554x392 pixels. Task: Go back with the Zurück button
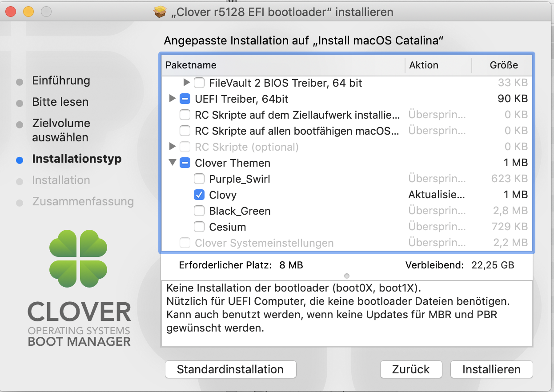point(411,369)
